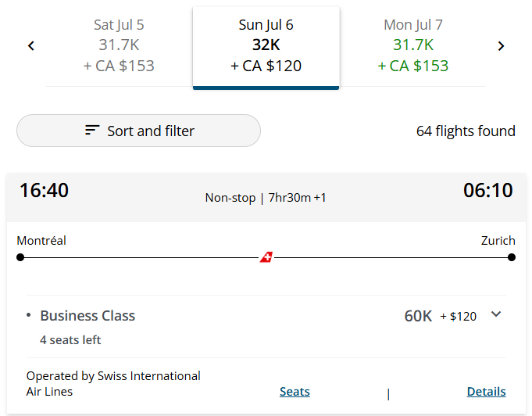The image size is (532, 416).
Task: Click the 16:40 departure time
Action: point(44,190)
